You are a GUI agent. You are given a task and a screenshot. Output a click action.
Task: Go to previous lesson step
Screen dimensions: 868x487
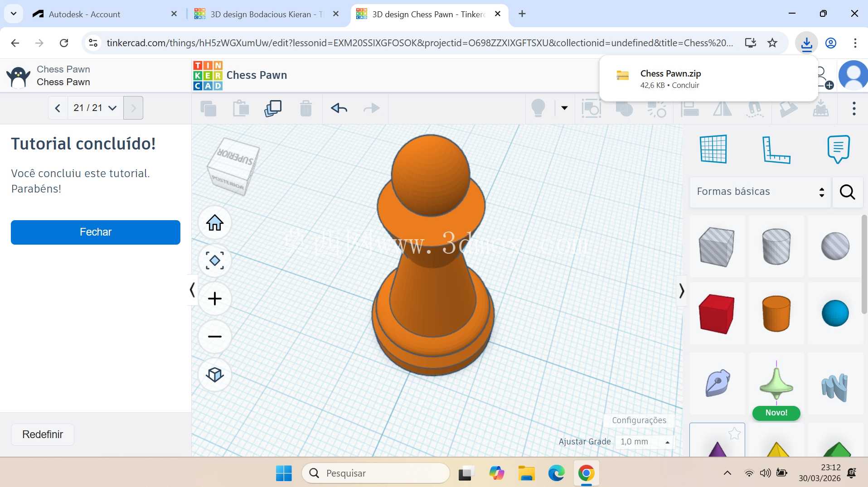(x=58, y=108)
